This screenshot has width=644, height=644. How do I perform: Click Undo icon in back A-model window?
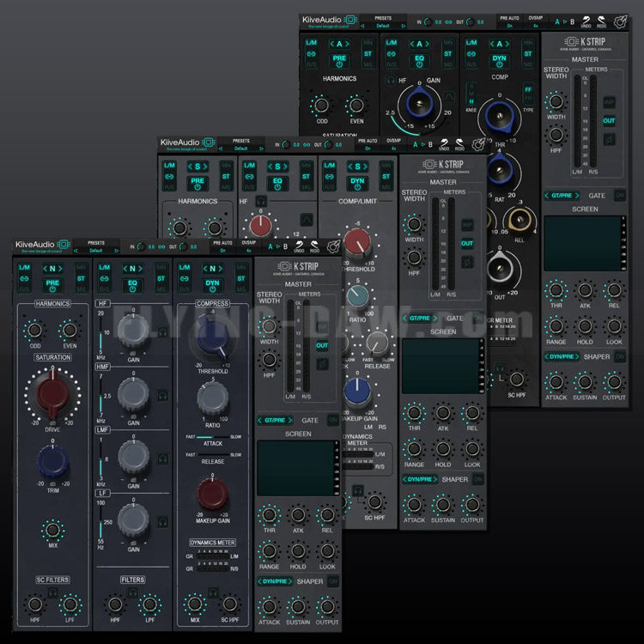(x=586, y=21)
